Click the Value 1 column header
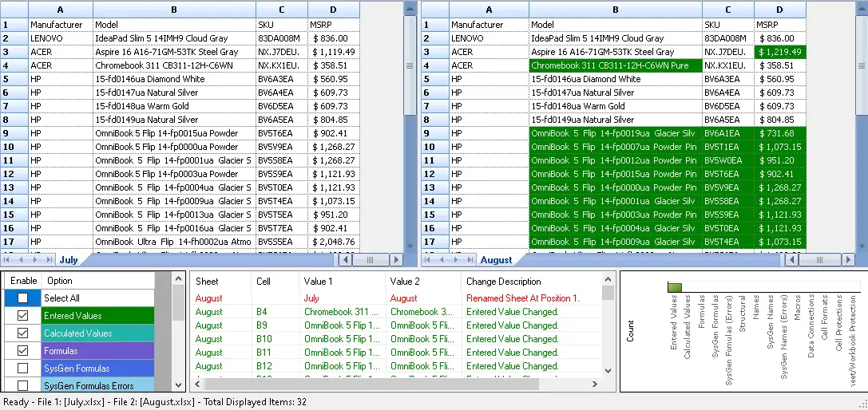This screenshot has height=410, width=868. click(342, 281)
